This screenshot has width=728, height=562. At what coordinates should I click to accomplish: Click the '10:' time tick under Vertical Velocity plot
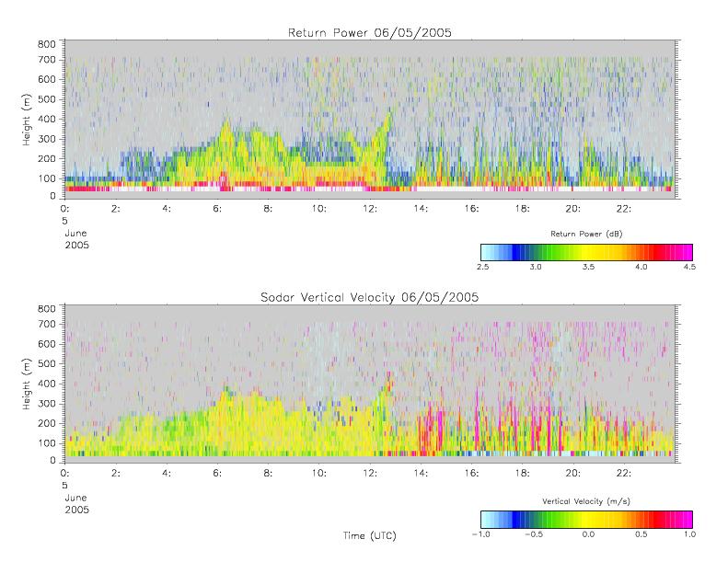tap(318, 474)
